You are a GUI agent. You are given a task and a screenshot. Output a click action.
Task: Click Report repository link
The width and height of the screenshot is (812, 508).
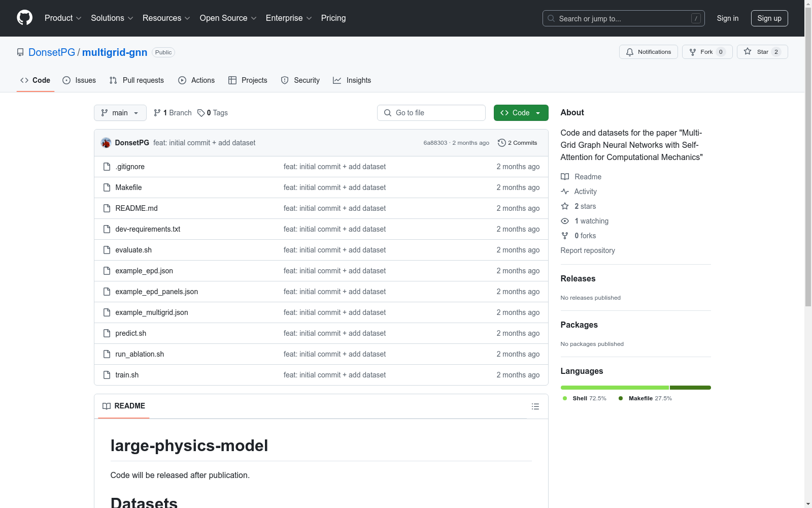(588, 250)
